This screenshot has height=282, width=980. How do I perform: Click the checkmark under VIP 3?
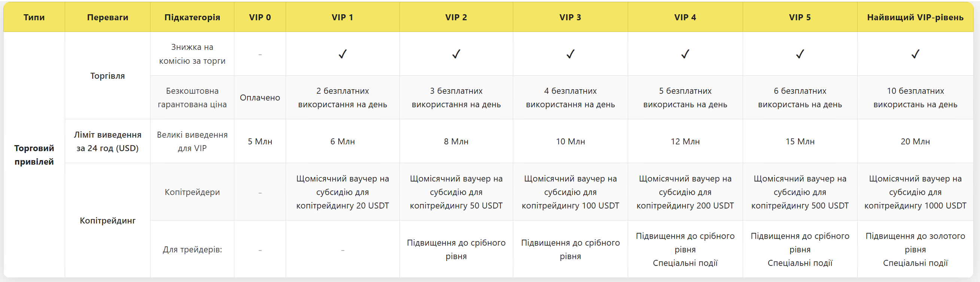tap(570, 54)
